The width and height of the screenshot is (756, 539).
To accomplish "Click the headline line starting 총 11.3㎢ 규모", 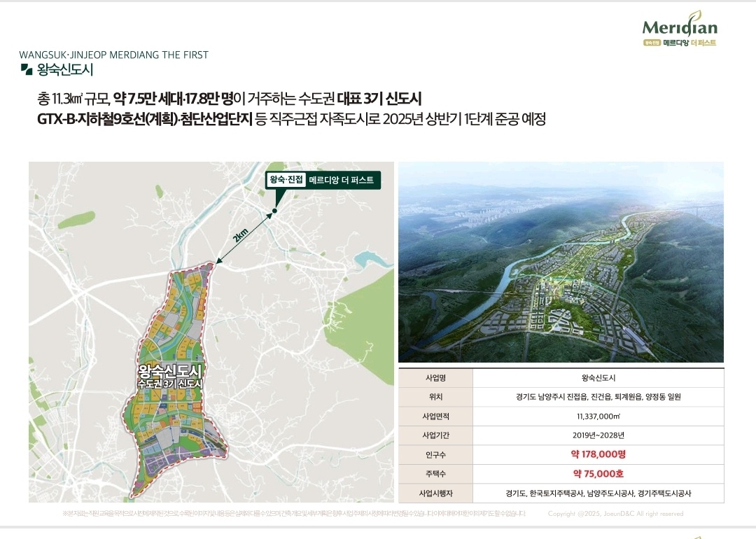I will [x=229, y=99].
